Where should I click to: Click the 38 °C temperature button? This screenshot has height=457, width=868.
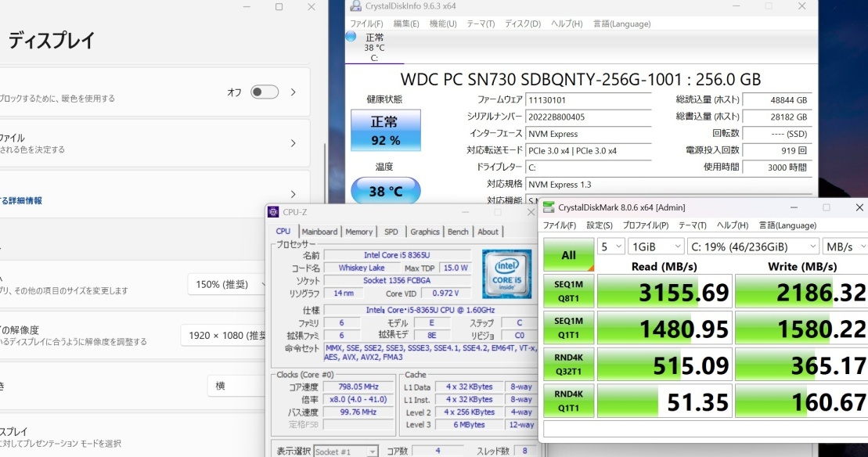tap(386, 191)
